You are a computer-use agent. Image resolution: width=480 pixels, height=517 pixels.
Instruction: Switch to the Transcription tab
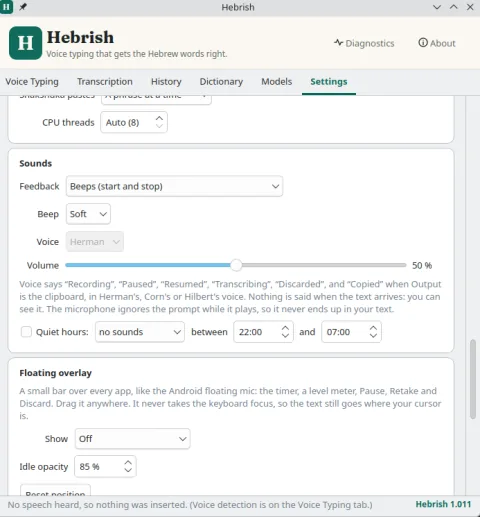pos(105,82)
